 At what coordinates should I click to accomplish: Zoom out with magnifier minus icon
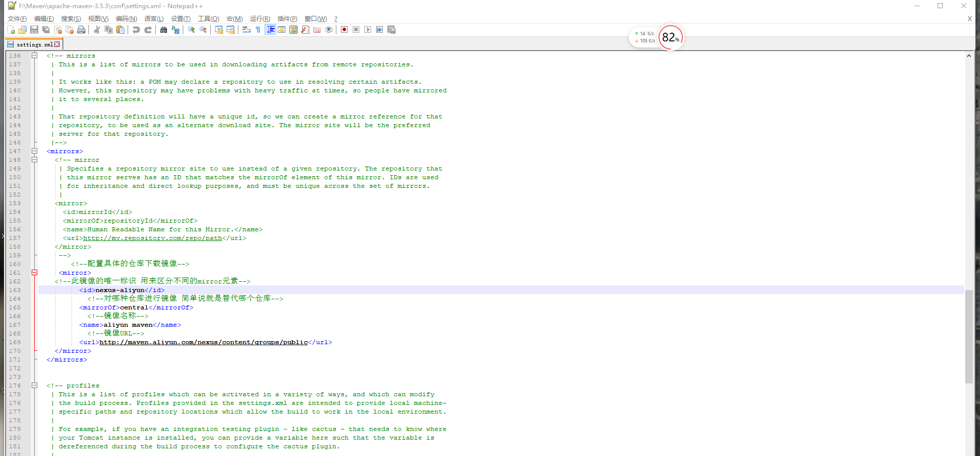tap(203, 30)
